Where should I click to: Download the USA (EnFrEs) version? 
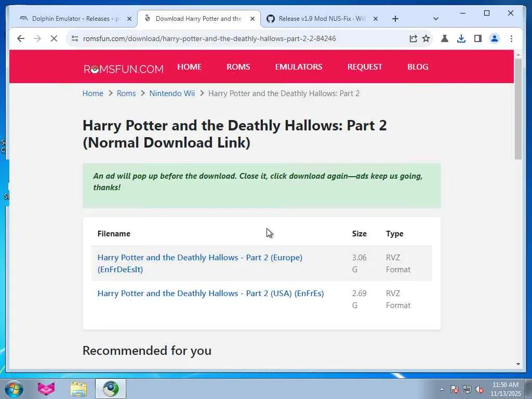211,294
